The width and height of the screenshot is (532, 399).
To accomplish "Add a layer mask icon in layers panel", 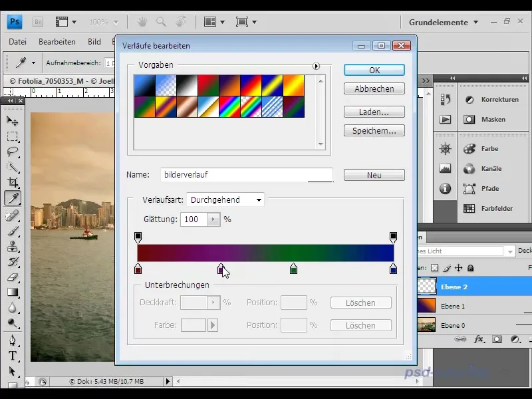I will pyautogui.click(x=497, y=339).
